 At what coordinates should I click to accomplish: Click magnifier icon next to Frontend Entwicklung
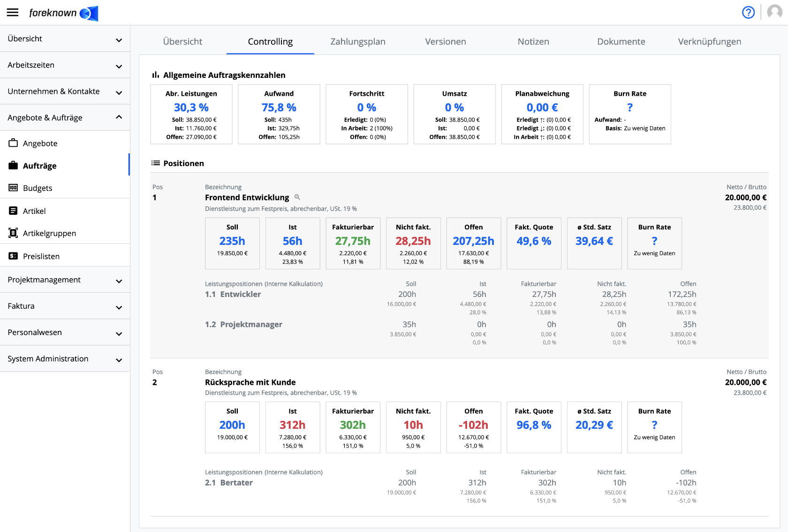tap(297, 197)
